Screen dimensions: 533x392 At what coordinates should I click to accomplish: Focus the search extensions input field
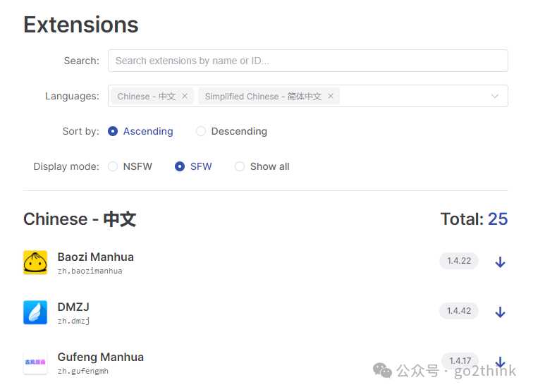308,61
